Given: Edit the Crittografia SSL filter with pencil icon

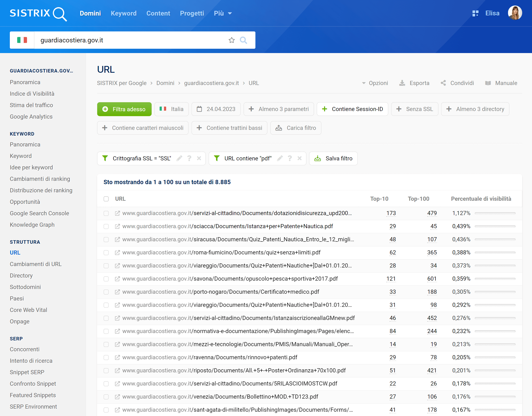Looking at the screenshot, I should click(x=179, y=159).
